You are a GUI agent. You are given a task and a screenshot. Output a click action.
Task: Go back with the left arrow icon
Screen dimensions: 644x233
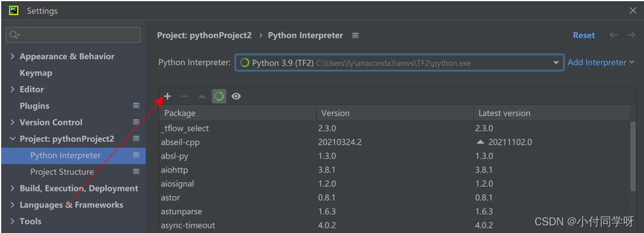pyautogui.click(x=614, y=35)
